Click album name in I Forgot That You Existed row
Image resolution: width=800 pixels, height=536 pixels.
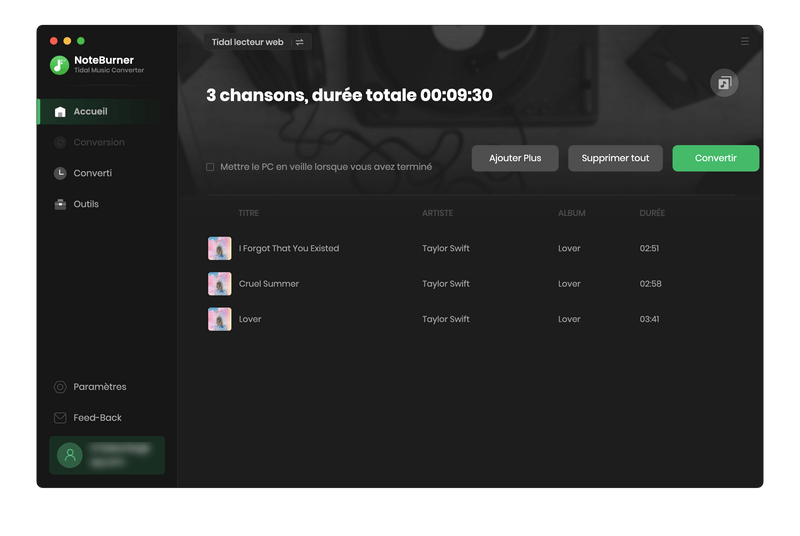point(569,248)
